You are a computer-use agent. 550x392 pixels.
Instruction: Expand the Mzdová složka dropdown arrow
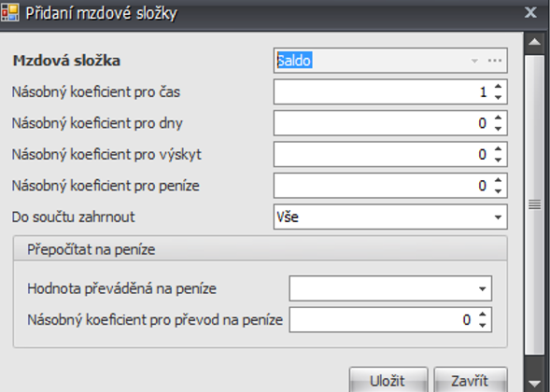474,61
